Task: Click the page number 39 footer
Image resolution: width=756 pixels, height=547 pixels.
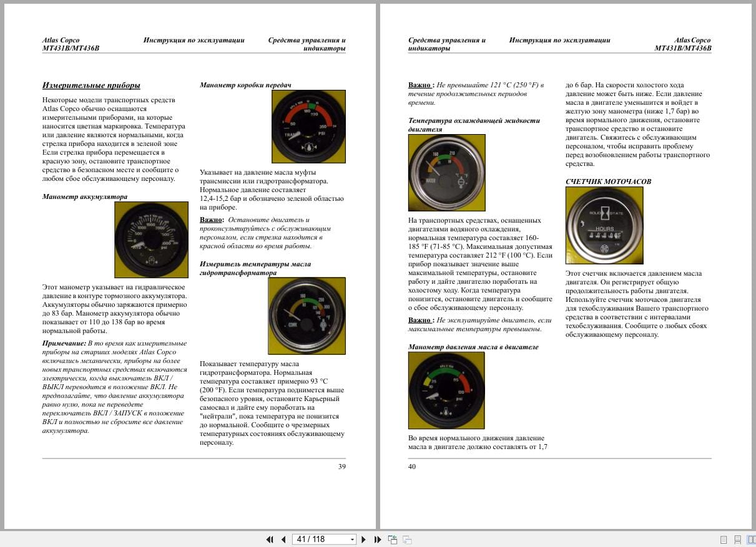Action: click(x=341, y=467)
